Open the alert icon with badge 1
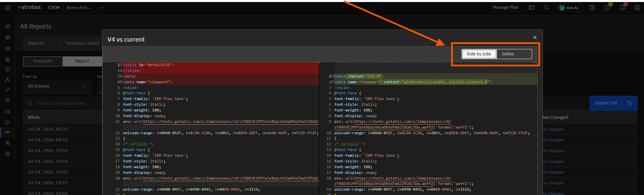The width and height of the screenshot is (644, 195). (607, 7)
